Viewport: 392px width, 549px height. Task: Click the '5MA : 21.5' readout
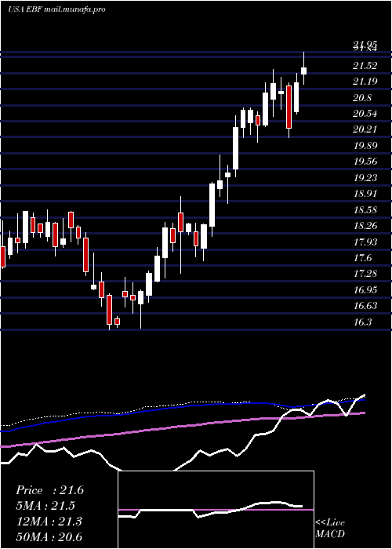click(x=45, y=506)
